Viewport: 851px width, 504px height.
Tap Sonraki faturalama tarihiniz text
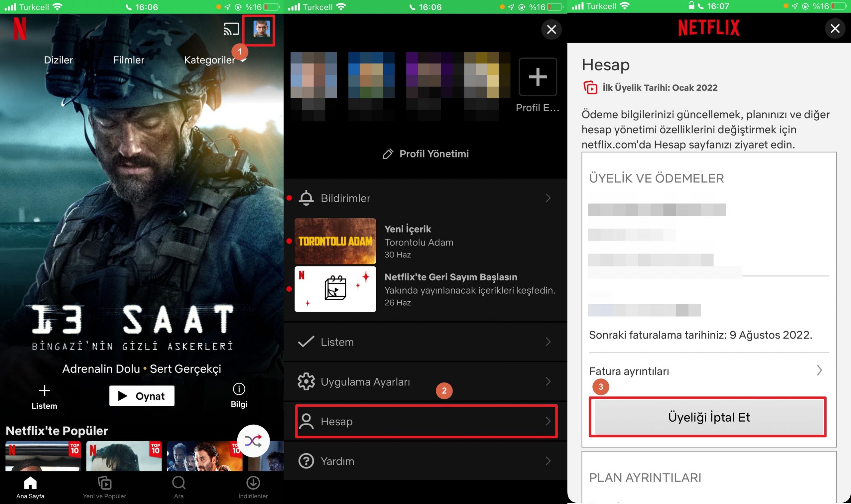[x=700, y=335]
